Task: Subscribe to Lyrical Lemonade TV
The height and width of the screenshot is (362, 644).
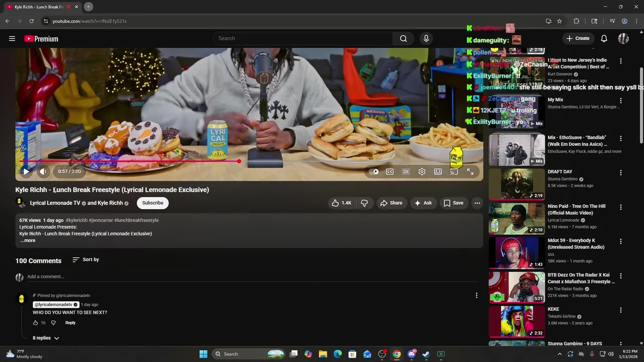Action: (x=152, y=203)
